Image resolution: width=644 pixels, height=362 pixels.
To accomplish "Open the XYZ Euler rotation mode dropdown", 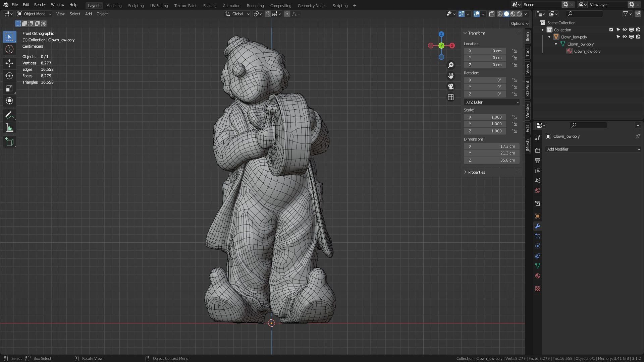I will point(492,102).
